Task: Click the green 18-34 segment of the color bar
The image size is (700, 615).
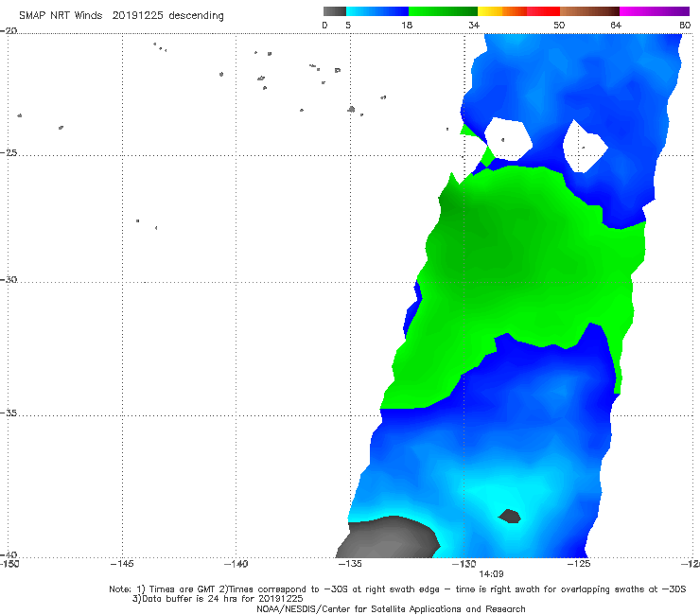Action: 443,11
